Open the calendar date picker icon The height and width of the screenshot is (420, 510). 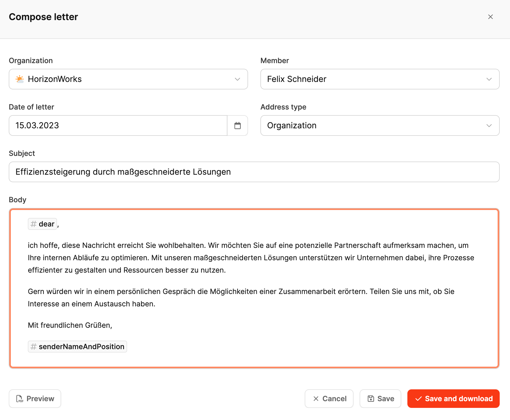(237, 125)
